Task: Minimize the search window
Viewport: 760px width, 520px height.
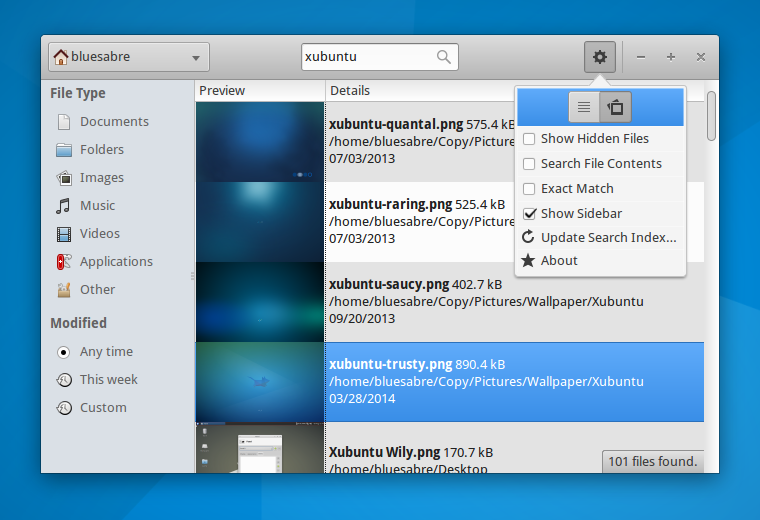Action: pos(641,57)
